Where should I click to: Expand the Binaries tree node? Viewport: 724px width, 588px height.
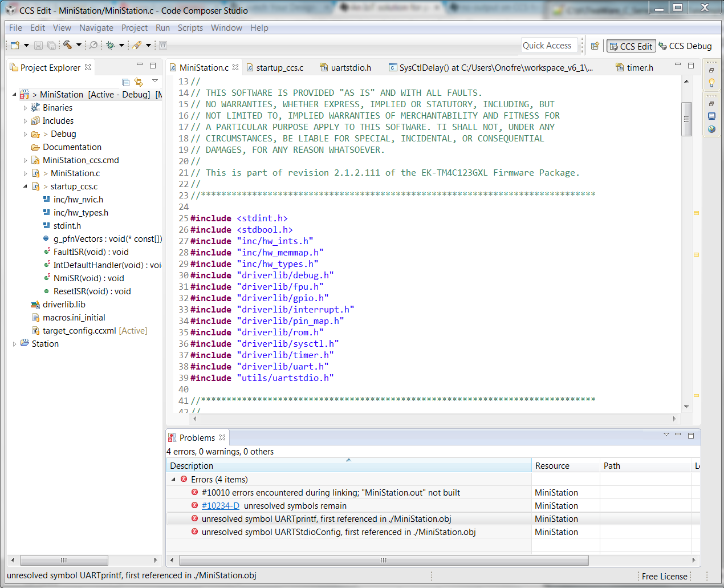click(x=25, y=108)
